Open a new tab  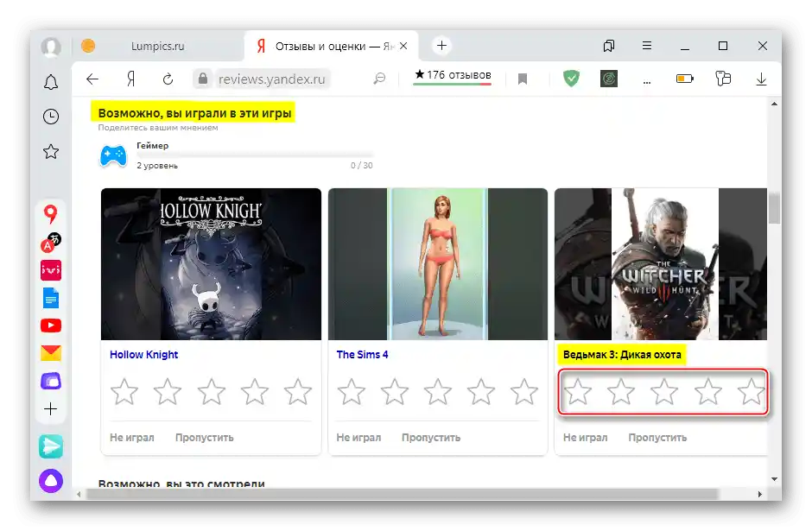441,46
